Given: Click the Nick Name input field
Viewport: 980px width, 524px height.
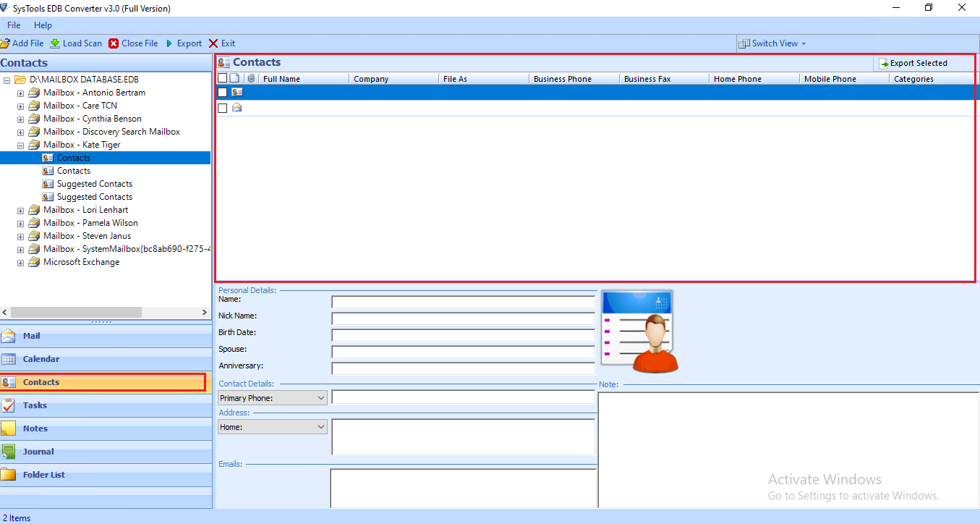Looking at the screenshot, I should point(463,318).
